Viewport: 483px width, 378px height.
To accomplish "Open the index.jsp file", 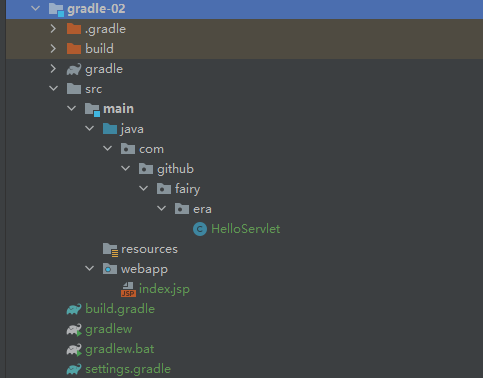I will click(x=164, y=289).
